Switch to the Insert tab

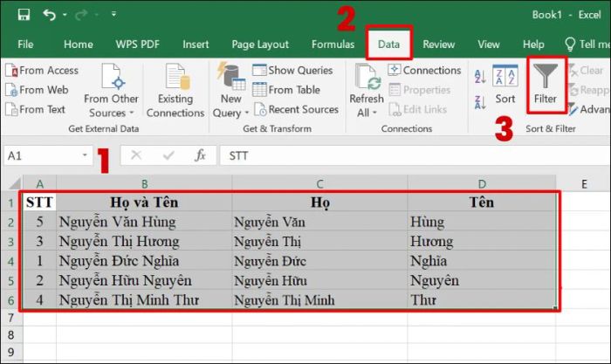point(196,44)
